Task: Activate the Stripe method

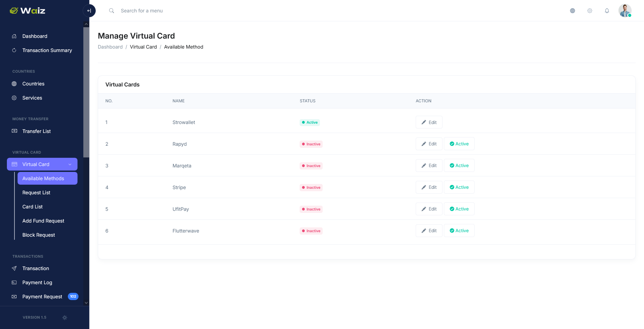Action: (459, 187)
